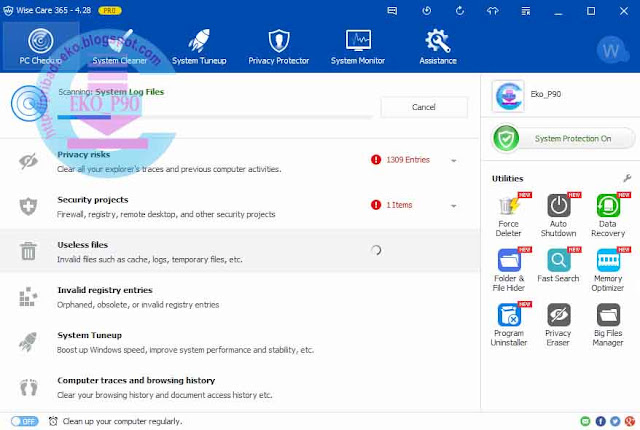Viewport: 640px width, 430px height.
Task: Open the Big Files Manager utility
Action: [608, 324]
